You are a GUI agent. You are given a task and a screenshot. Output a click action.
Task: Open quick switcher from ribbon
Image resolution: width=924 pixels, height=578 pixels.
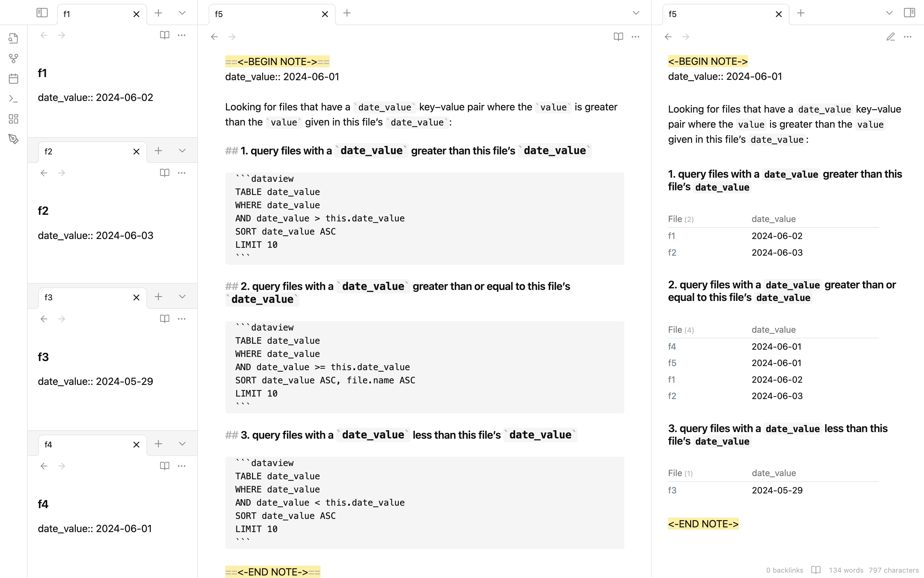point(14,38)
